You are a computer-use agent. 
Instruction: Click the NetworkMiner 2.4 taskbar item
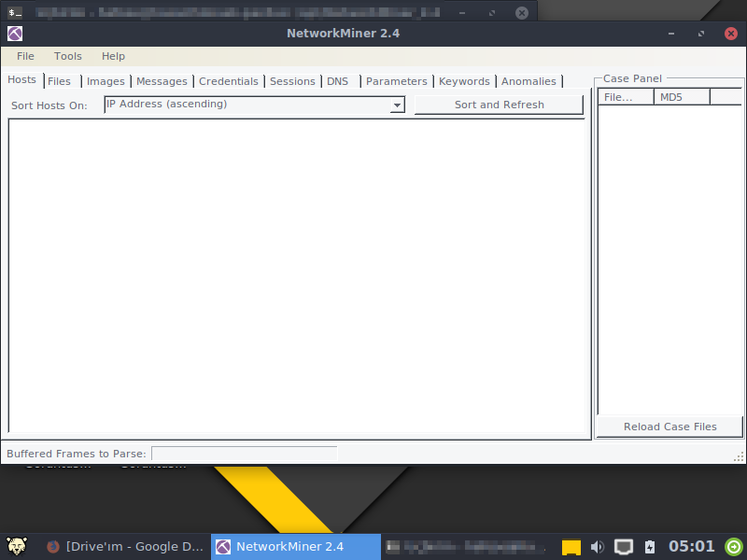point(296,547)
